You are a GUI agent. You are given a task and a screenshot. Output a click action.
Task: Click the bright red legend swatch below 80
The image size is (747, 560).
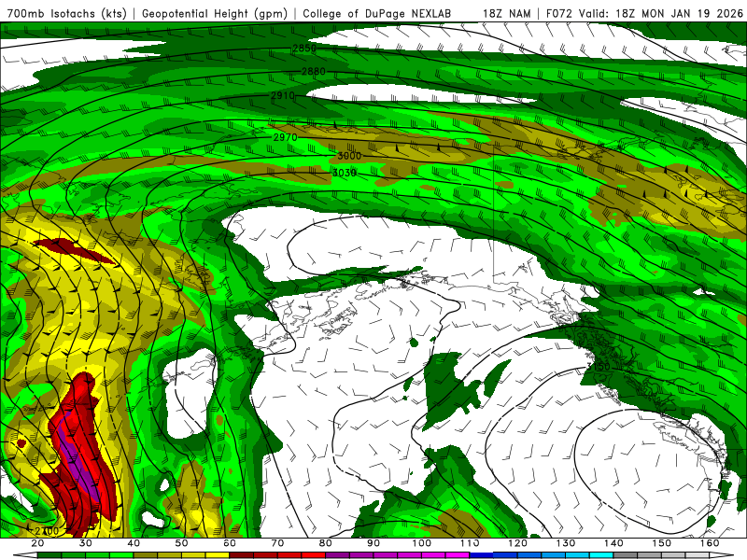point(314,555)
